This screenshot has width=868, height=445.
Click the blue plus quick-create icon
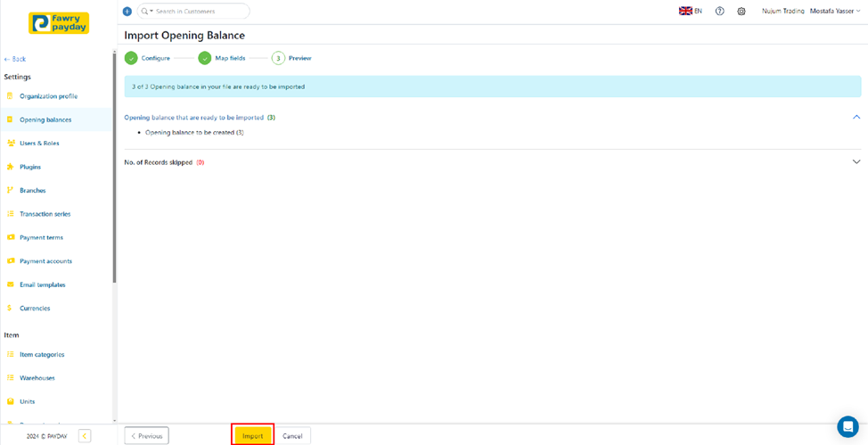click(127, 12)
